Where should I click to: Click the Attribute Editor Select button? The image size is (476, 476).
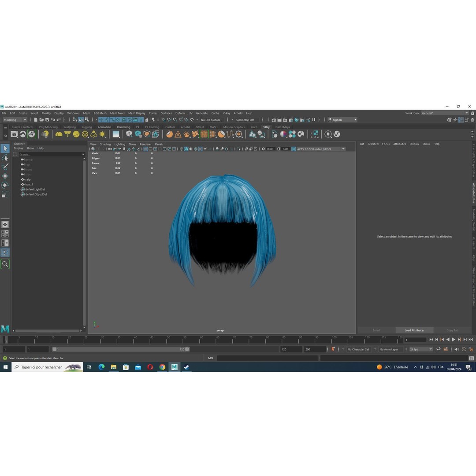376,330
